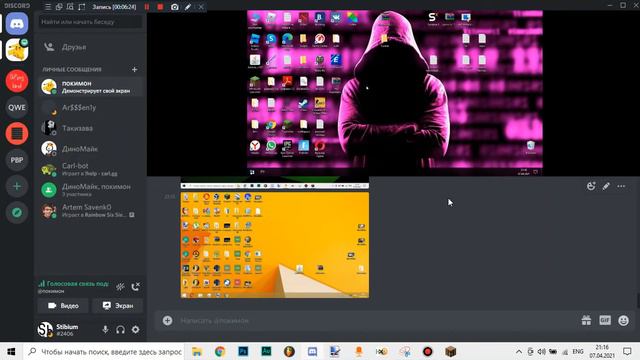Open FL Studio from the taskbar
Screen dimensions: 640x360
289,351
